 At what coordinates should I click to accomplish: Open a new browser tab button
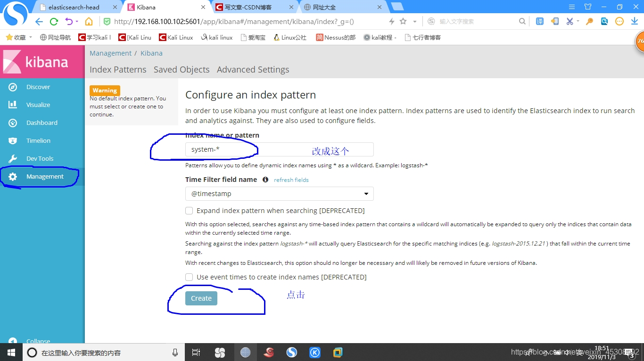(397, 7)
